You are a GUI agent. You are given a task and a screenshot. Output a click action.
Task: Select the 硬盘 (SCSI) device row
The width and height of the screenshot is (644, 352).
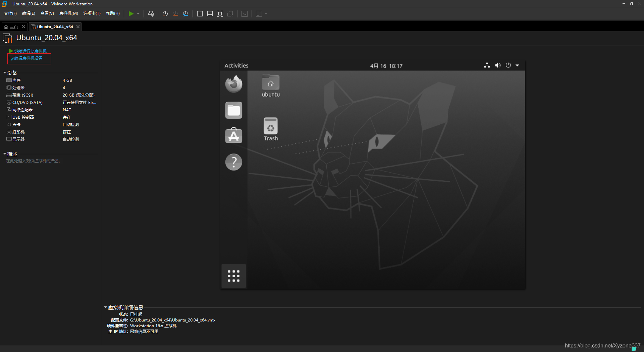[x=52, y=95]
